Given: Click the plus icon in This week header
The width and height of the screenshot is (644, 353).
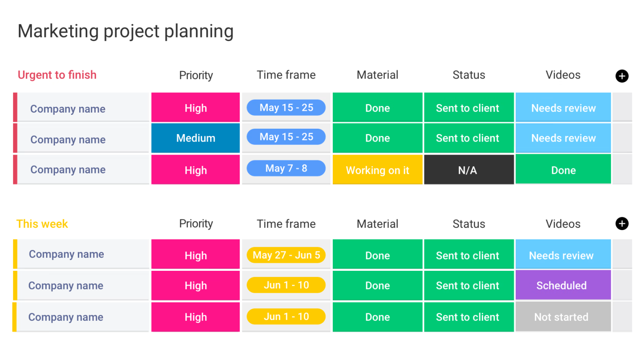Looking at the screenshot, I should coord(622,223).
